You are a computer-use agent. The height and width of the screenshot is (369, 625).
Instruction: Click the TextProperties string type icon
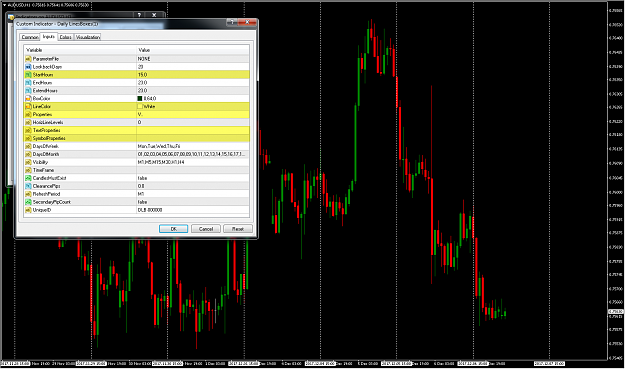click(x=28, y=130)
